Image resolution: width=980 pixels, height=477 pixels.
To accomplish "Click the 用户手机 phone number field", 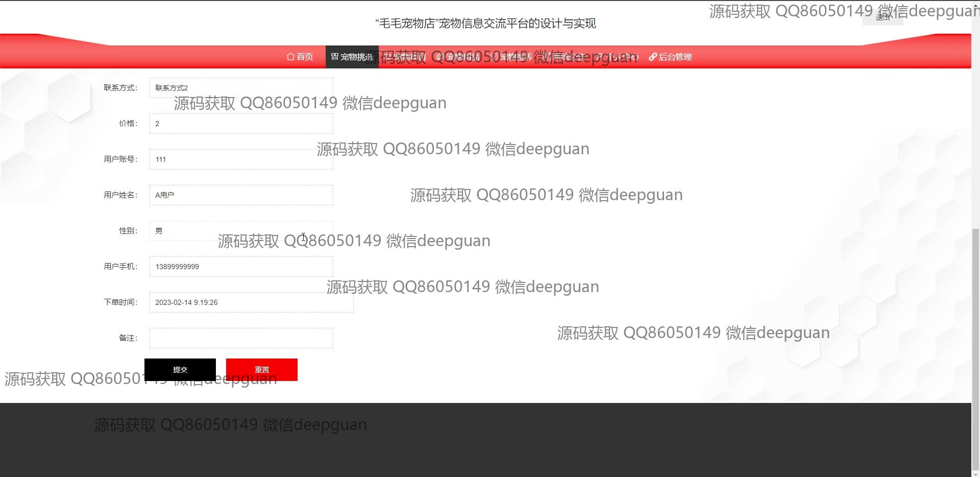I will (x=241, y=267).
